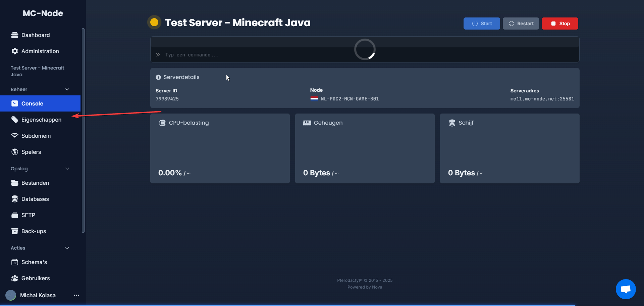Screen dimensions: 644x306
Task: Open the live chat bubble
Action: (626, 289)
